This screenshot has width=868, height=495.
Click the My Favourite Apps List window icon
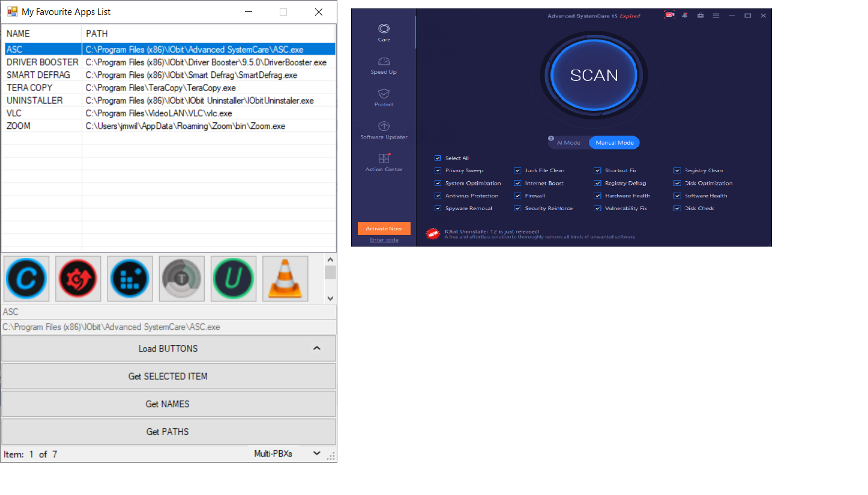tap(12, 11)
